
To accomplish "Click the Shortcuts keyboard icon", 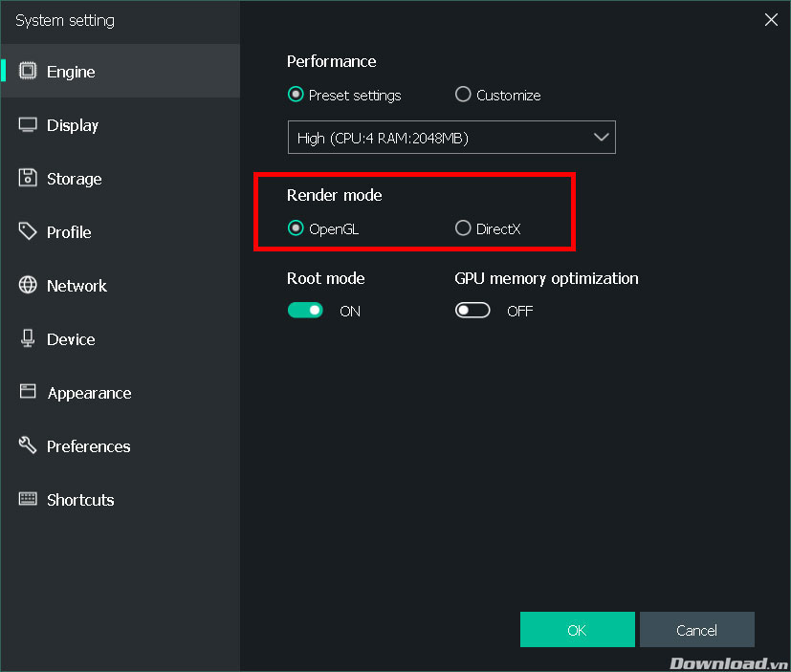I will [x=28, y=499].
